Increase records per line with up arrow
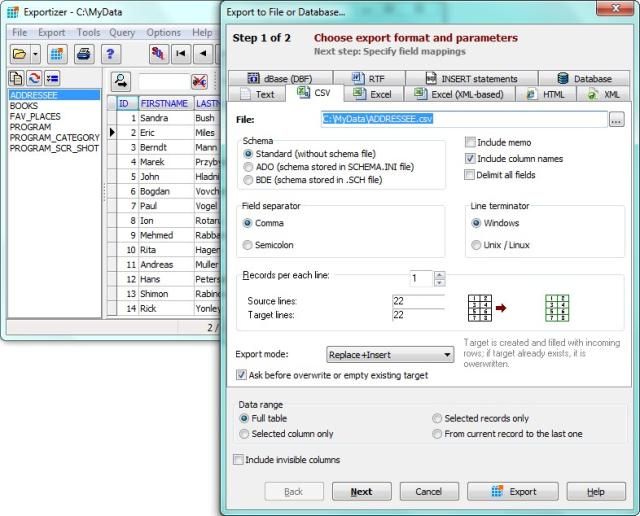The height and width of the screenshot is (516, 640). tap(440, 274)
